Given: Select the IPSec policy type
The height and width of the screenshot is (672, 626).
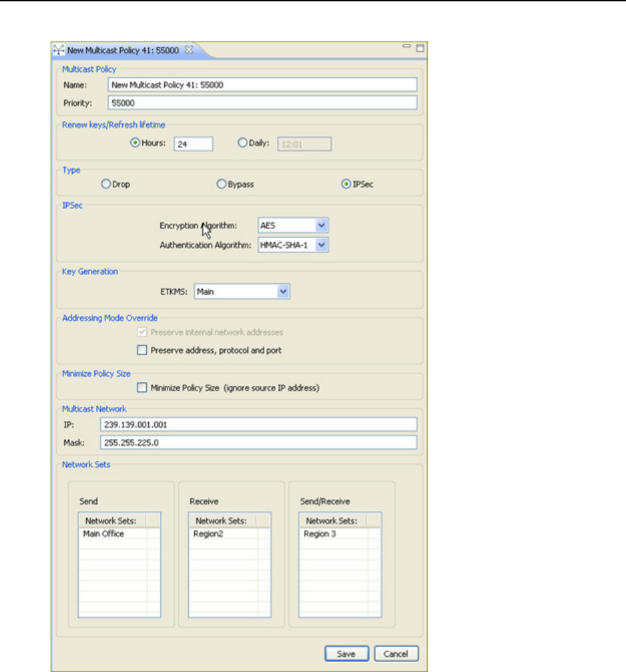Looking at the screenshot, I should pyautogui.click(x=345, y=184).
